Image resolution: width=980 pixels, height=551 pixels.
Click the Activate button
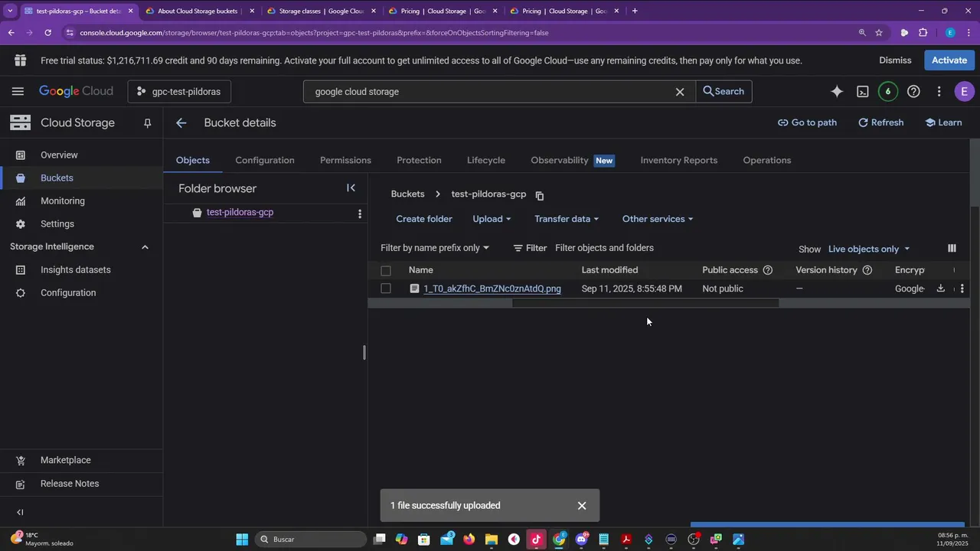point(949,60)
